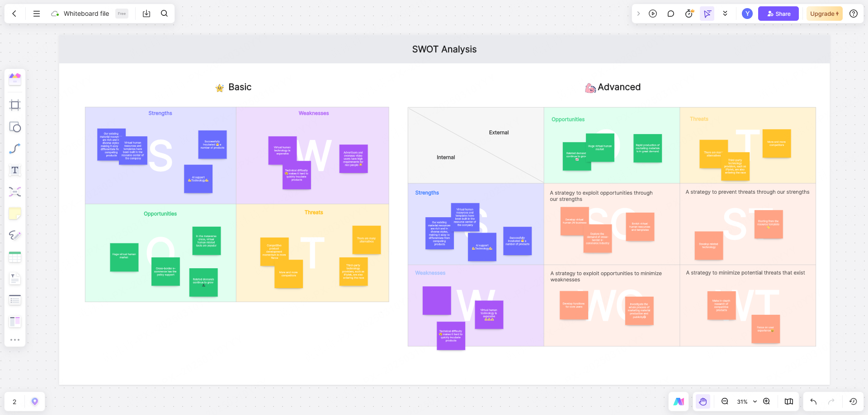868x415 pixels.
Task: Start presentation with play icon
Action: coord(653,14)
